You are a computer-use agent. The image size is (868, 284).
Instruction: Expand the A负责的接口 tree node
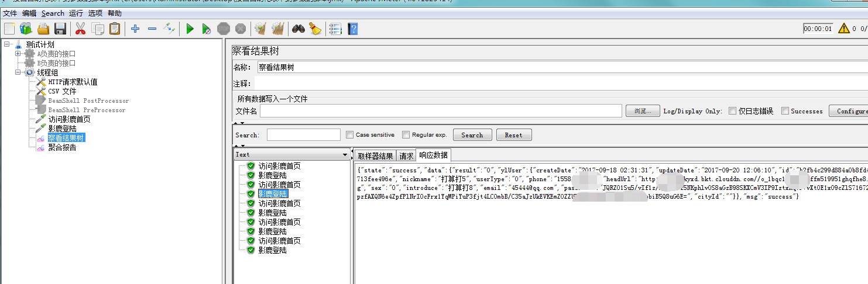point(18,54)
